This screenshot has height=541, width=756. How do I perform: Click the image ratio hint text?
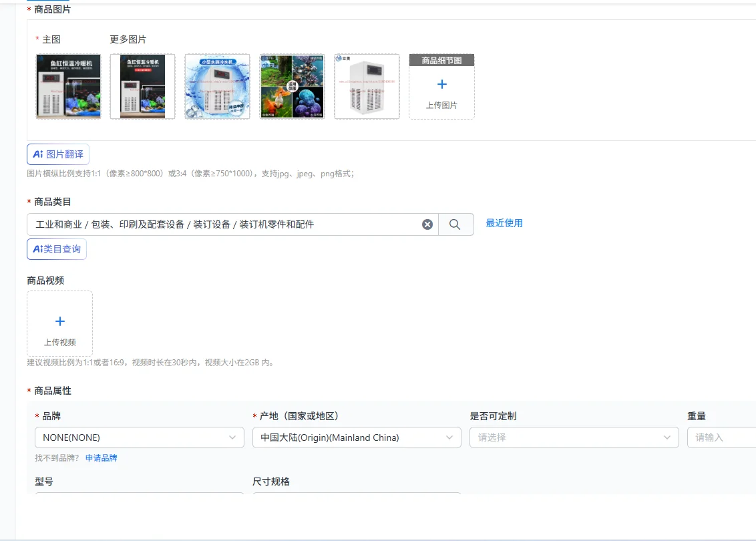[x=191, y=174]
